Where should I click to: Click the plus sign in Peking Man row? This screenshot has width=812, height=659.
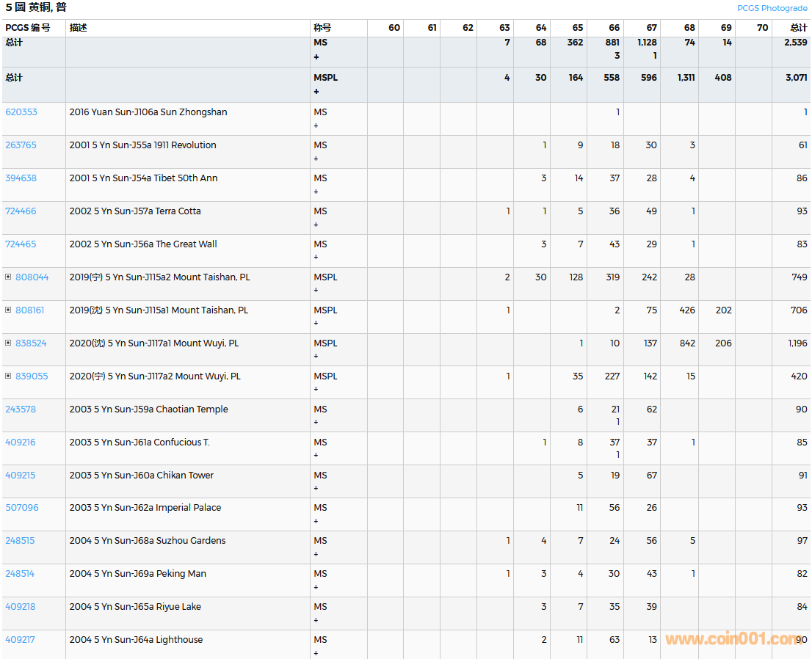(316, 587)
